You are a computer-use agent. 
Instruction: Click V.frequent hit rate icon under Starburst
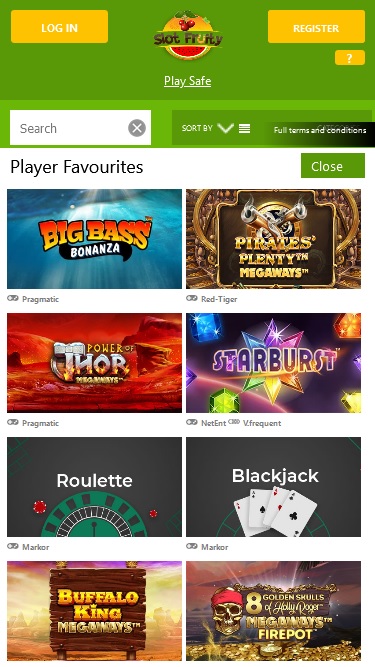[234, 422]
